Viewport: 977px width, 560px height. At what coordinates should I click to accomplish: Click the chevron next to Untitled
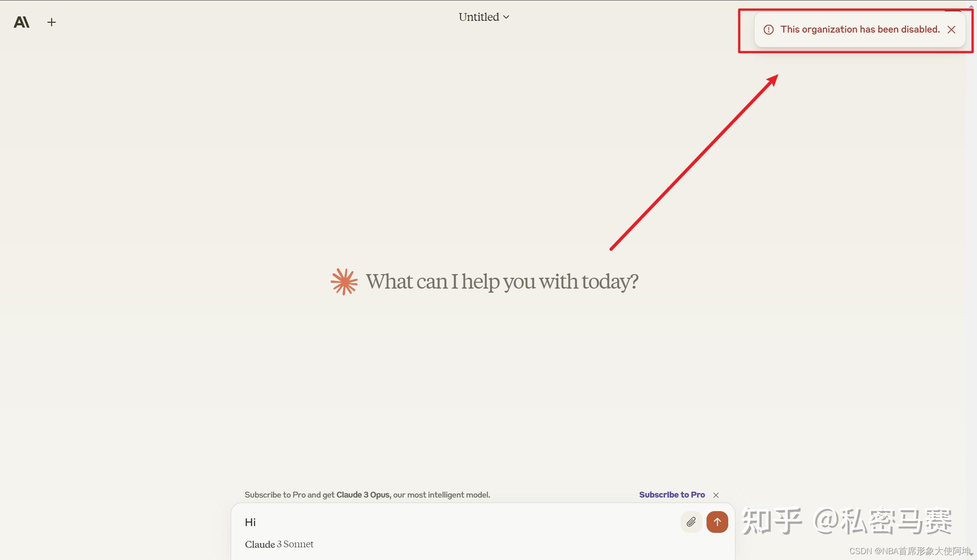coord(506,17)
